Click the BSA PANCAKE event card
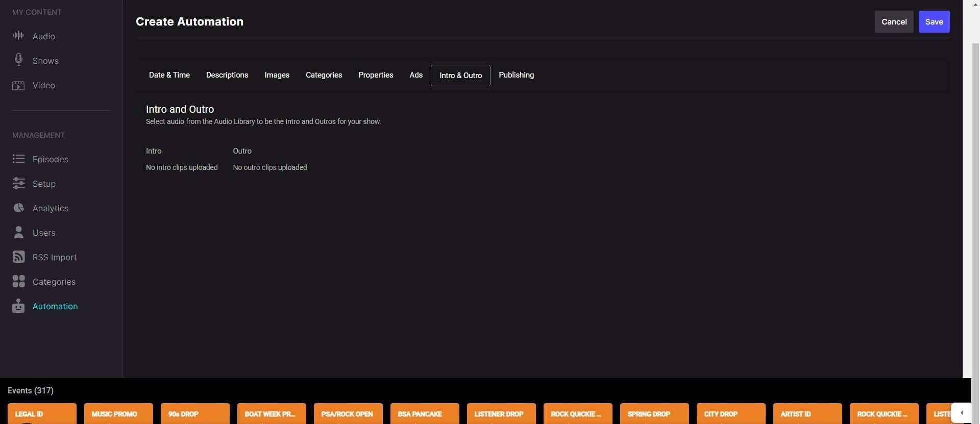 click(425, 414)
